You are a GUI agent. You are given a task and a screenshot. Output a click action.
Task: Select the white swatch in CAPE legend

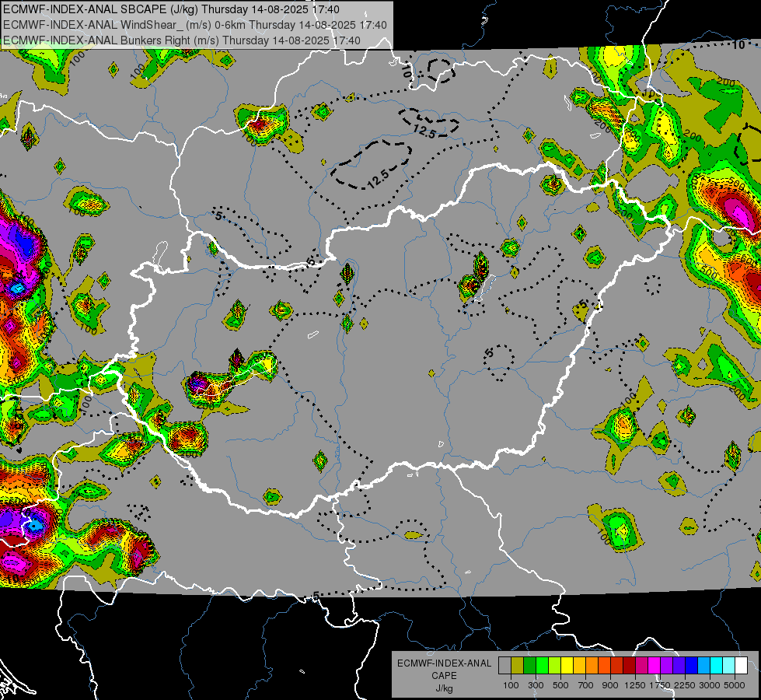[742, 666]
